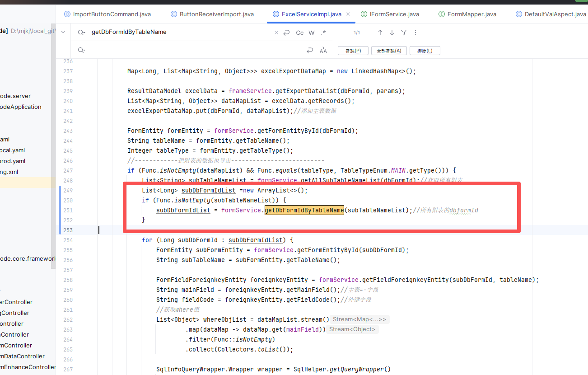
Task: Close the ExcelServiceImpl.java tab
Action: [348, 14]
